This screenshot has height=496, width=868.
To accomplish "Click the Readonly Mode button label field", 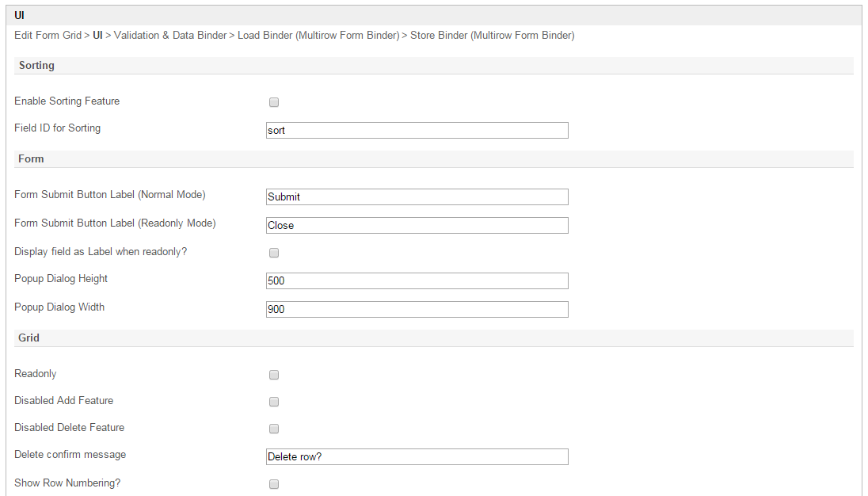I will coord(417,226).
